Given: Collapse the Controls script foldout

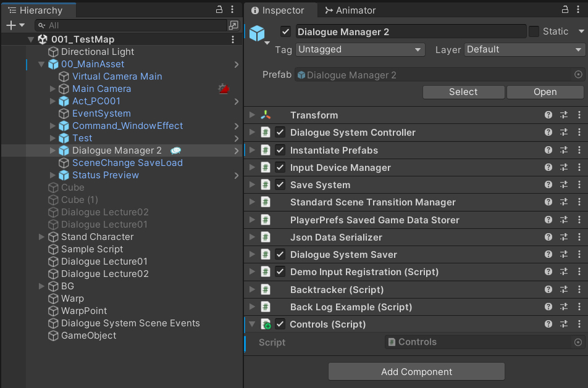Looking at the screenshot, I should pos(253,324).
